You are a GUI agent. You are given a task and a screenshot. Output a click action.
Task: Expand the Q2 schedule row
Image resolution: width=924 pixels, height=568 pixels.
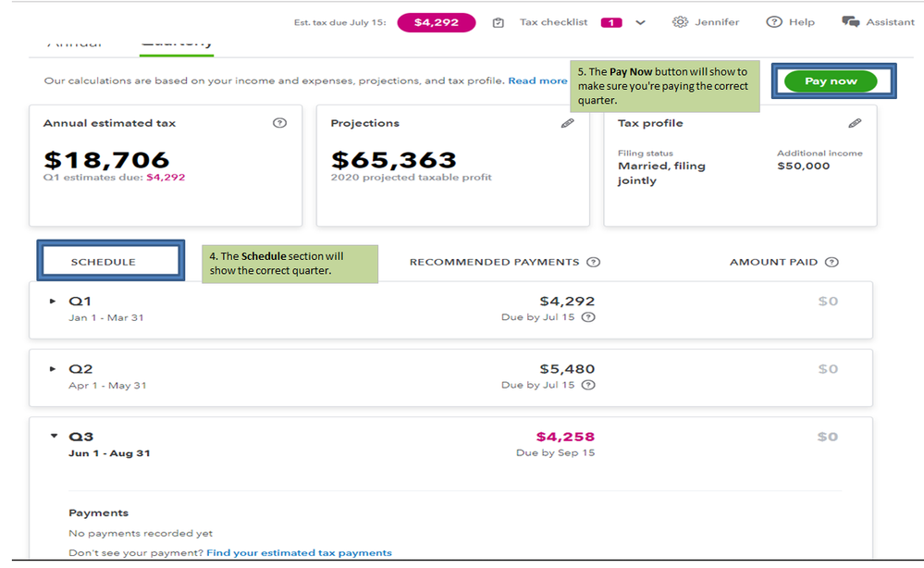pyautogui.click(x=53, y=369)
